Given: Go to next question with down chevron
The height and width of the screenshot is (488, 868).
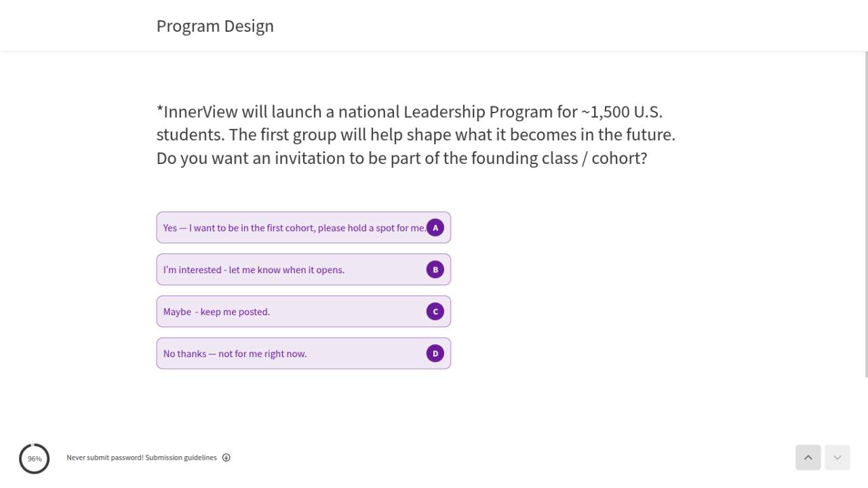Looking at the screenshot, I should [837, 457].
